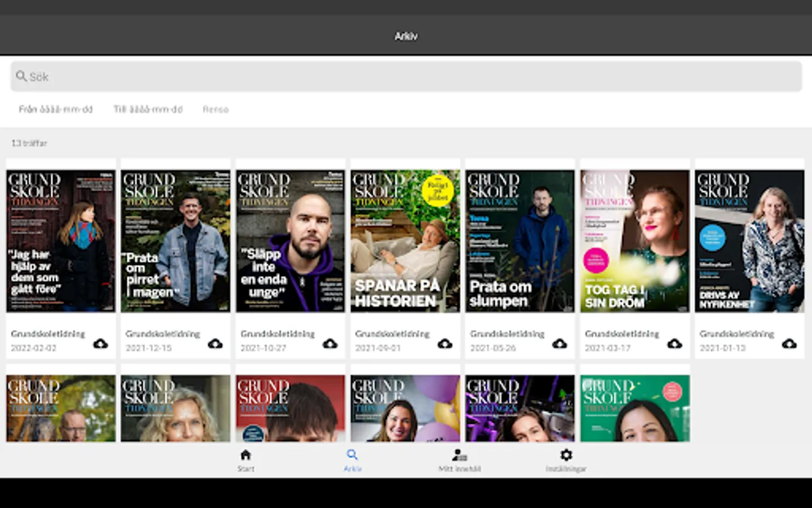Select the date text 2021-09-01

(378, 348)
